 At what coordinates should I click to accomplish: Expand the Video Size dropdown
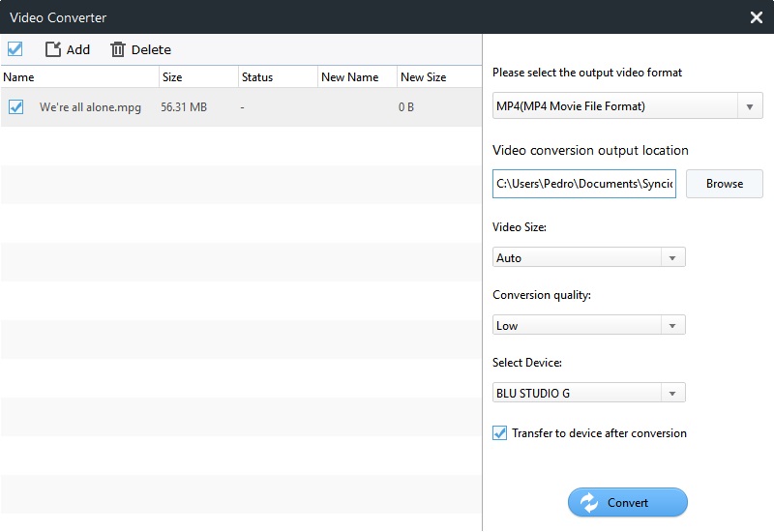coord(589,257)
